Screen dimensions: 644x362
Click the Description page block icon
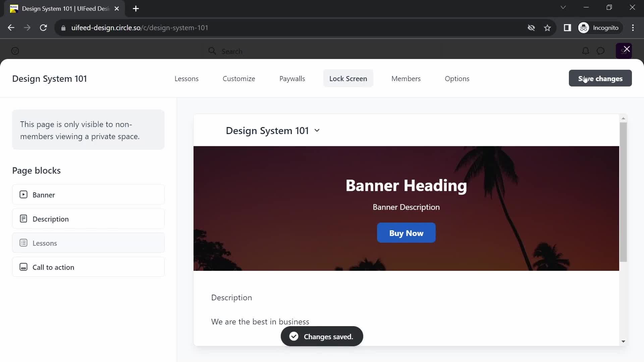(x=22, y=218)
